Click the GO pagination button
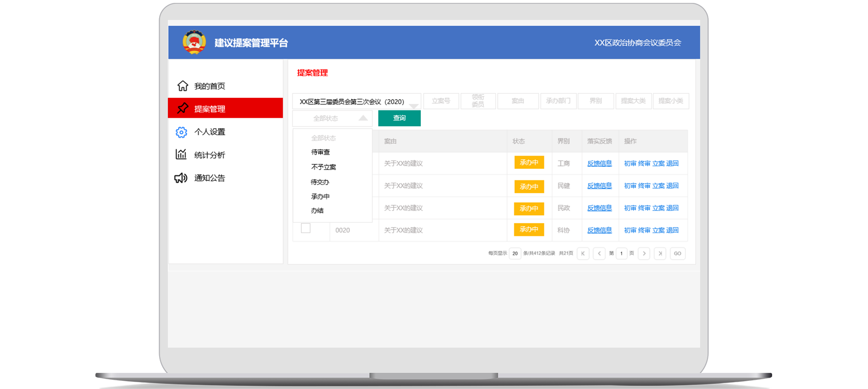The width and height of the screenshot is (868, 389). pyautogui.click(x=678, y=253)
